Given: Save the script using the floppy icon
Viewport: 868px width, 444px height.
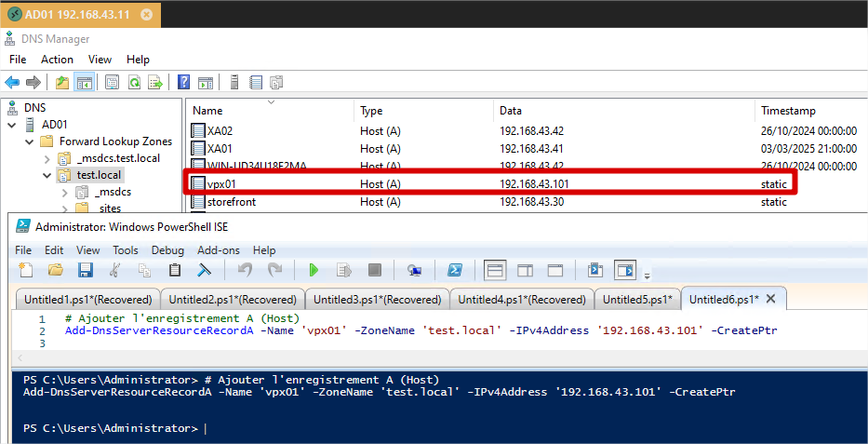Looking at the screenshot, I should (86, 270).
